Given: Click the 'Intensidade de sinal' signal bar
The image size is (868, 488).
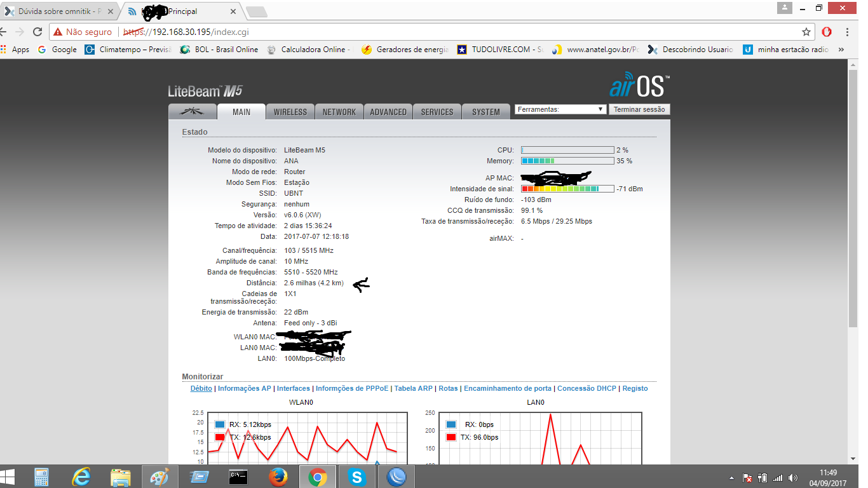Looking at the screenshot, I should [x=567, y=189].
